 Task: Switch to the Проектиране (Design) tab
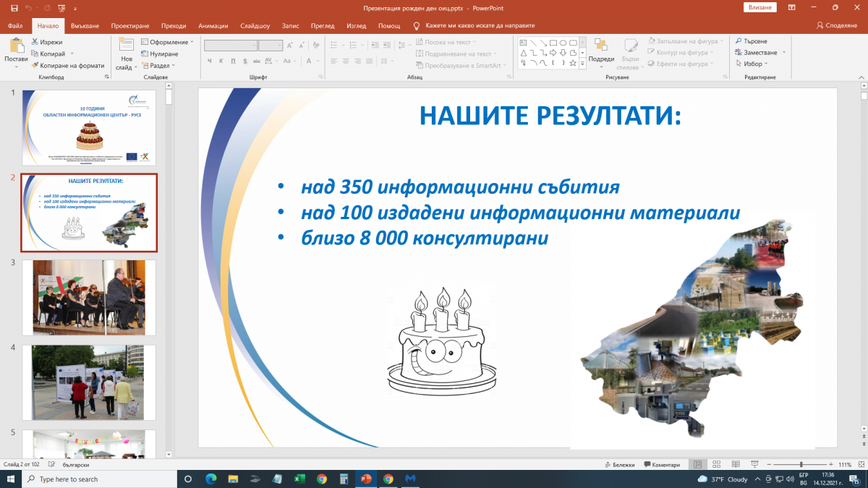pyautogui.click(x=130, y=25)
